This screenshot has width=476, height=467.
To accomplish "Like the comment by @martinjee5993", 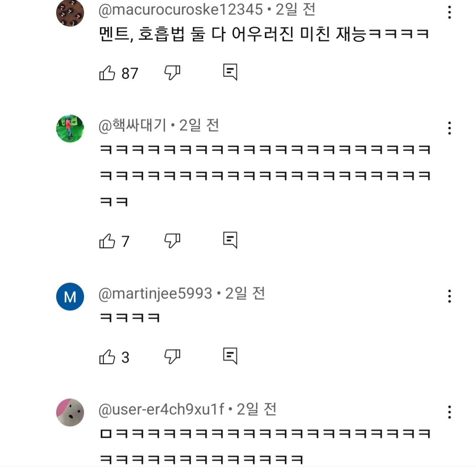I will [107, 357].
